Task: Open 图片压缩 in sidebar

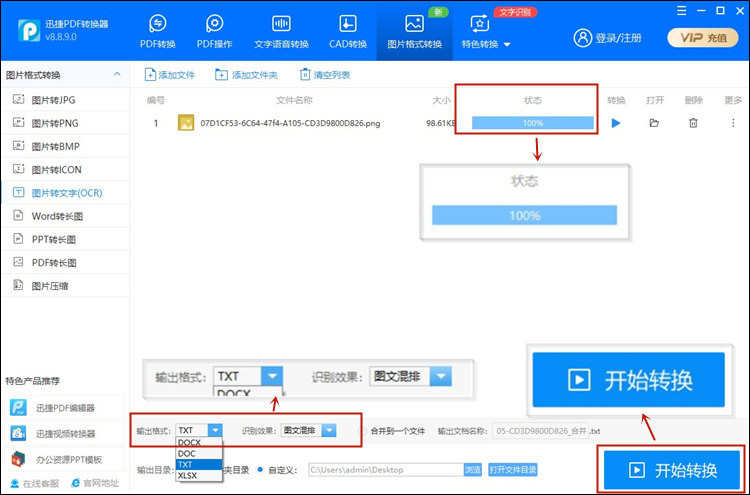Action: coord(65,286)
